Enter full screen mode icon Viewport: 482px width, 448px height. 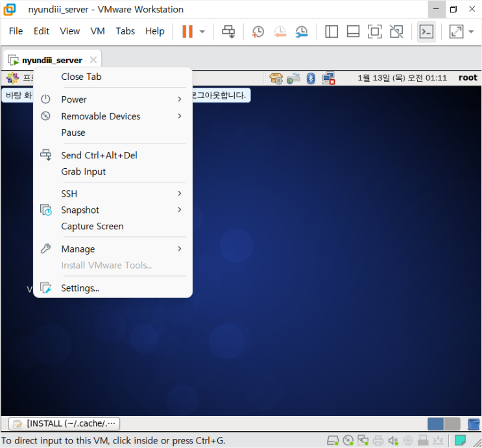pos(375,31)
